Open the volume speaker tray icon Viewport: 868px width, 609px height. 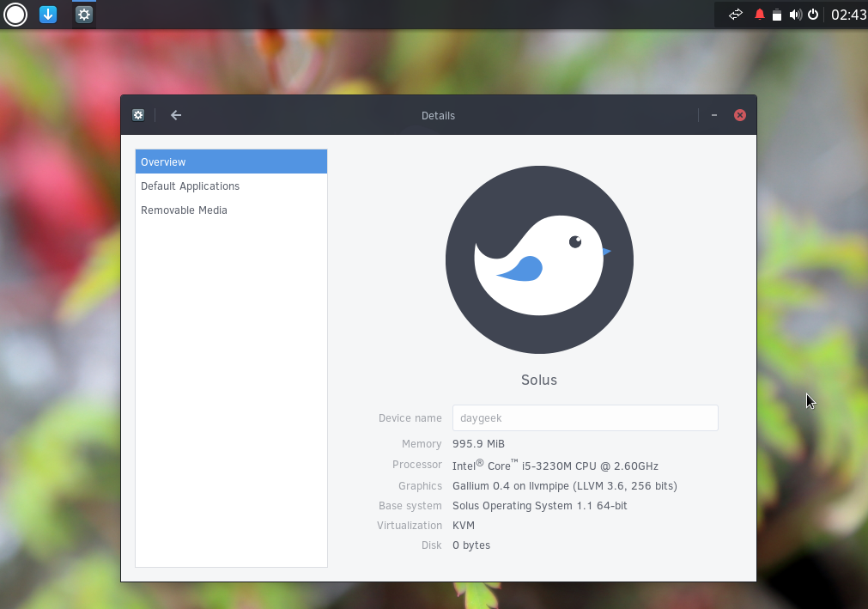point(796,15)
